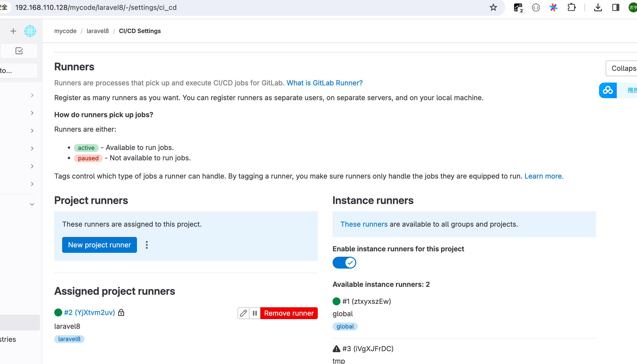The width and height of the screenshot is (637, 364).
Task: Collapse the Runners section
Action: (x=621, y=68)
